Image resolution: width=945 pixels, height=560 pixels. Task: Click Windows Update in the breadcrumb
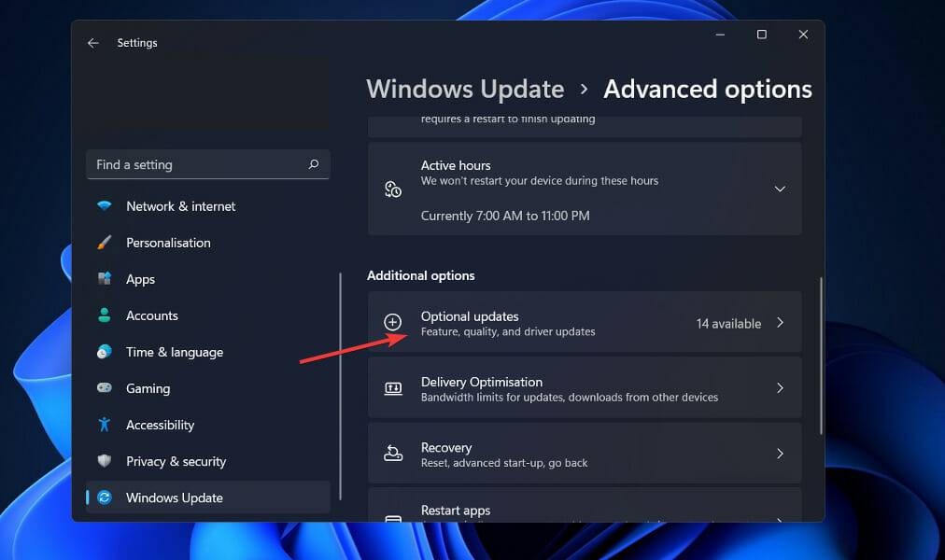[465, 89]
